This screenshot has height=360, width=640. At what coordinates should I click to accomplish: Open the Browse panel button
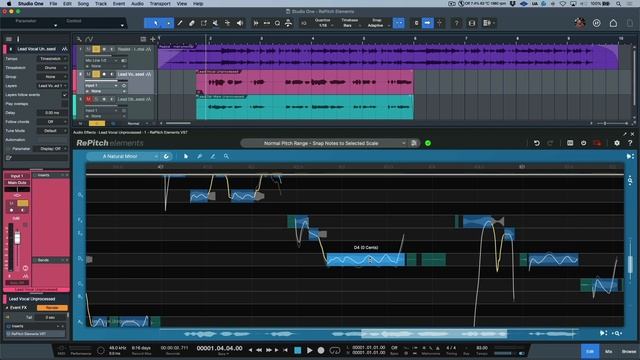click(x=629, y=351)
